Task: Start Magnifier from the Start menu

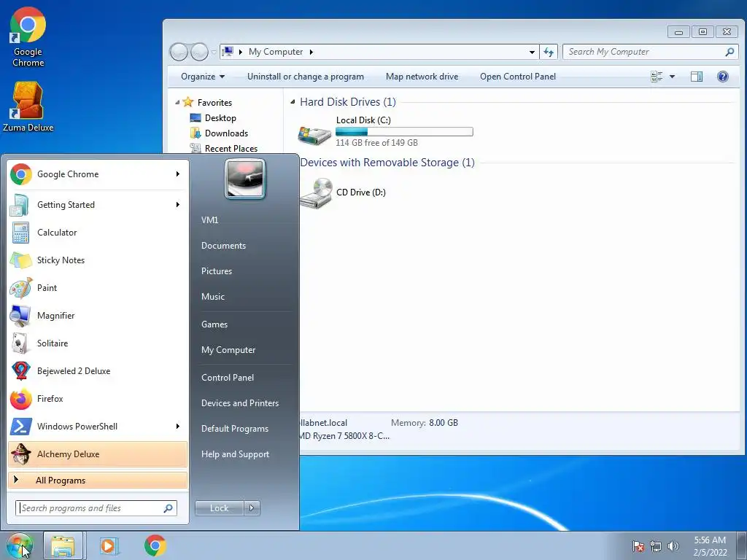Action: point(98,315)
